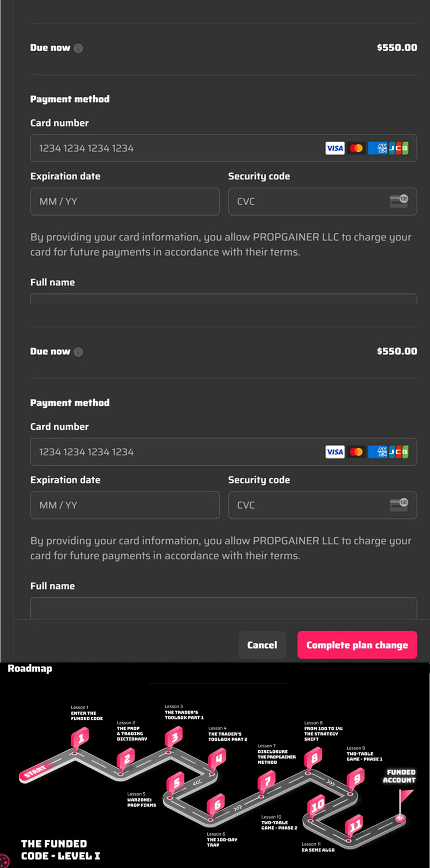Select the number 2 marker on roadmap

point(127,759)
